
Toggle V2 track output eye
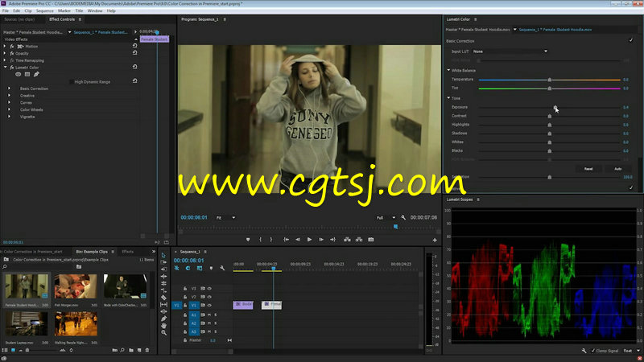[x=209, y=297]
